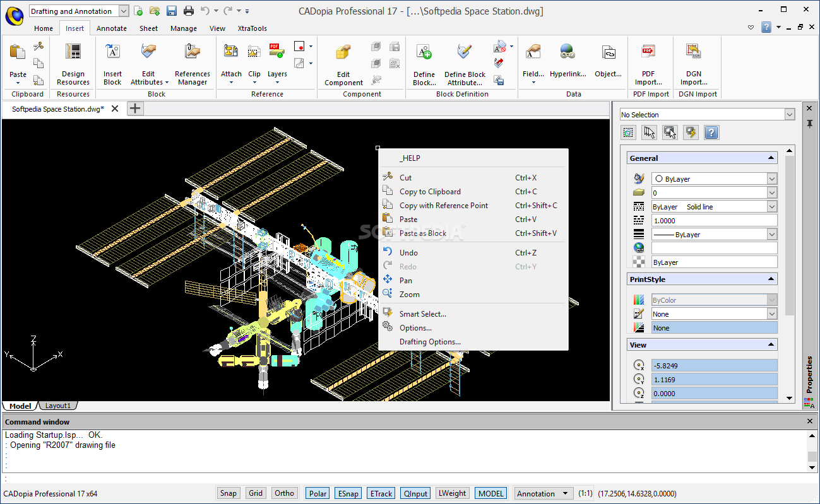Screen dimensions: 820x504
Task: Click the scissors Cut icon in Clipboard group
Action: point(39,46)
